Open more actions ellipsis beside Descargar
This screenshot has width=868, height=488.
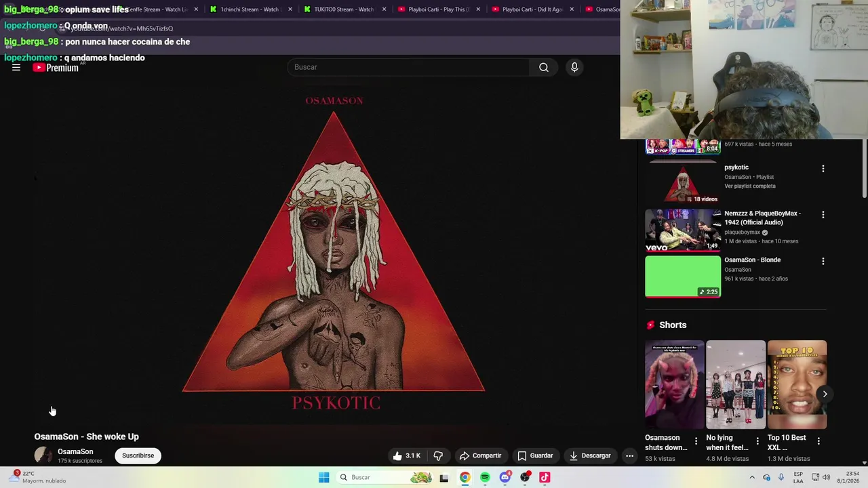click(629, 455)
